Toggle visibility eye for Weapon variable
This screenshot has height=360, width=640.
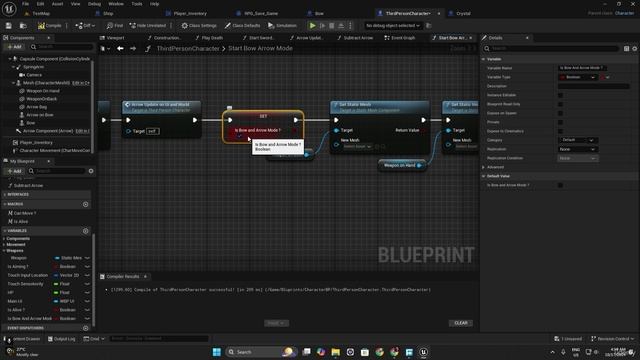[x=87, y=258]
